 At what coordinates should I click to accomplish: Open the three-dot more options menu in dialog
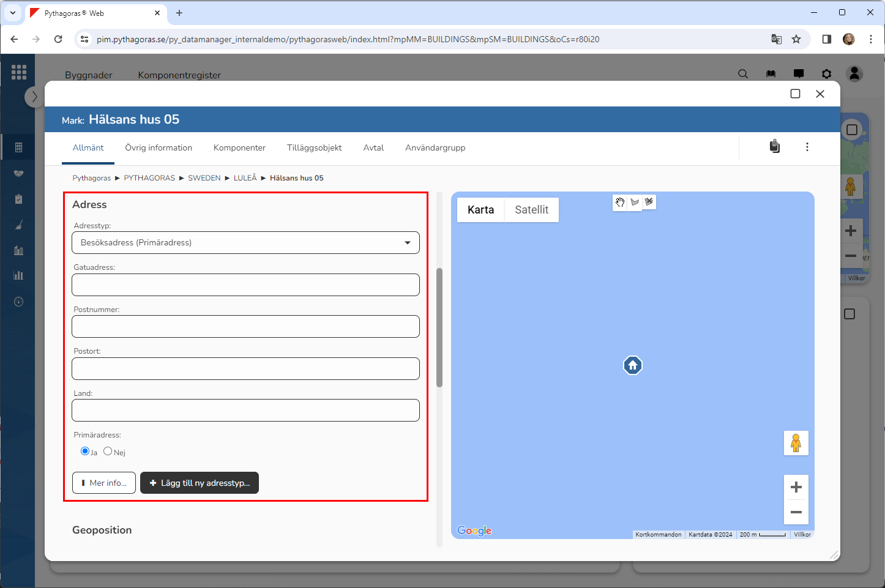coord(807,147)
